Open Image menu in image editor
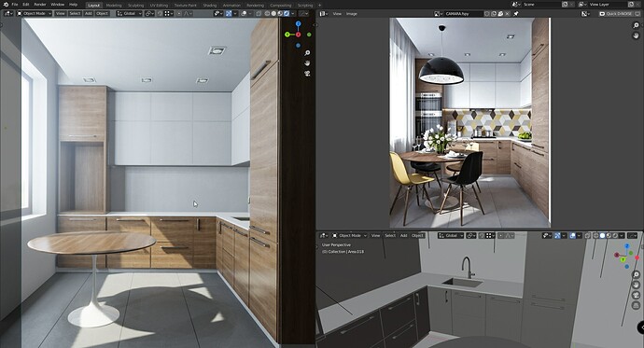Screen dimensions: 644x348 coord(352,14)
